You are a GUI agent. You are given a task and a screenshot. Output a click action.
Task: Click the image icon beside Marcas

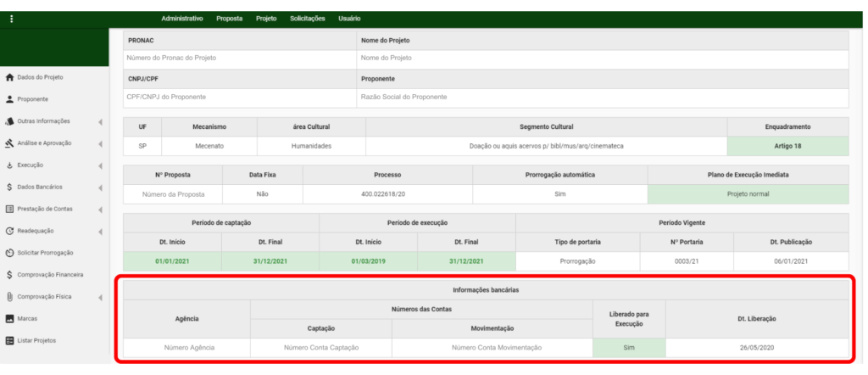(9, 319)
